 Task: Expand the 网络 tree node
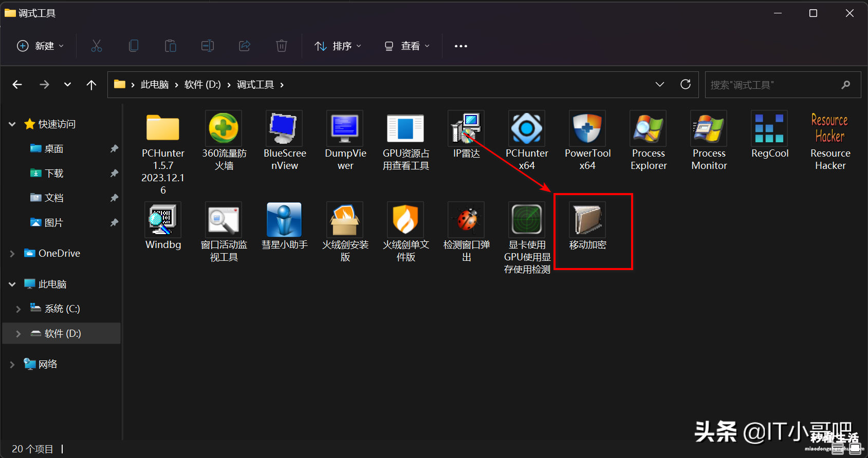[x=12, y=365]
